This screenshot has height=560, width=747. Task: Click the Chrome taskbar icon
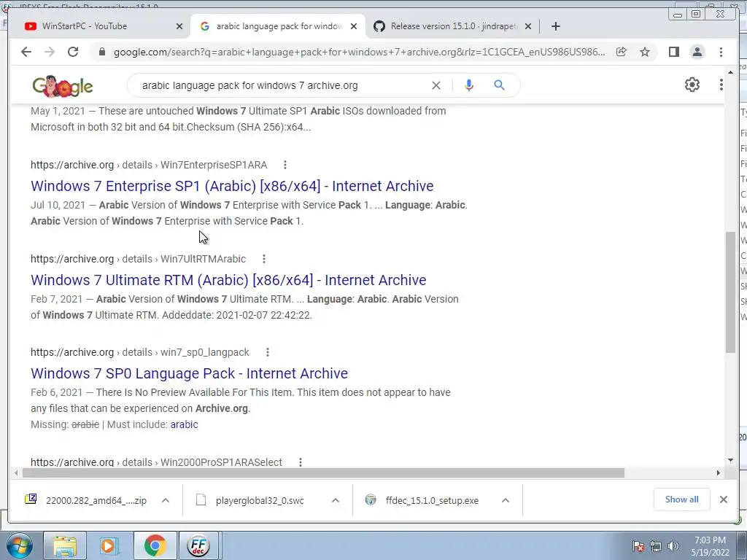[x=155, y=545]
